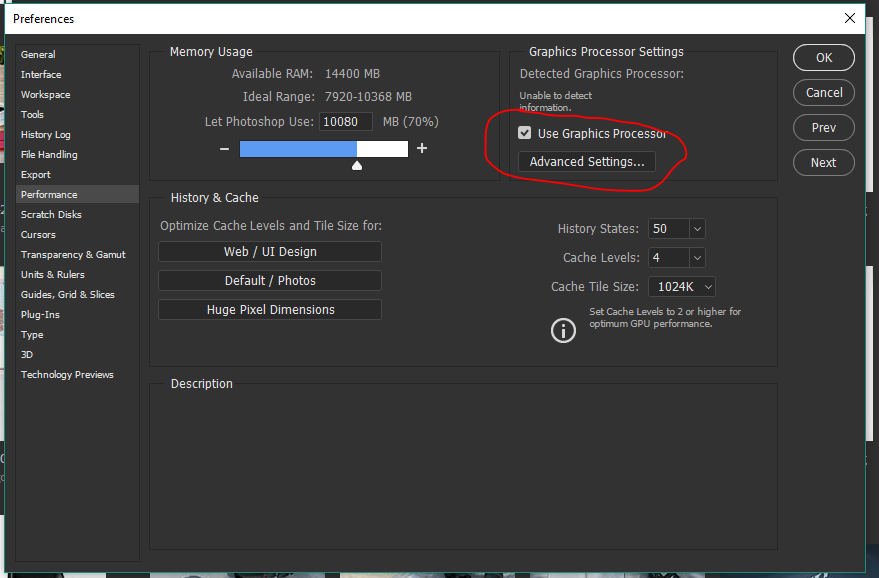Switch to the Scratch Disks preferences section
879x578 pixels.
[x=53, y=214]
